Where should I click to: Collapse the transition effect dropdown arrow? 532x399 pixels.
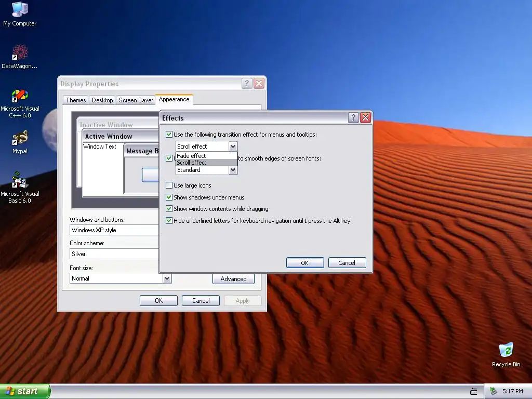click(x=233, y=146)
